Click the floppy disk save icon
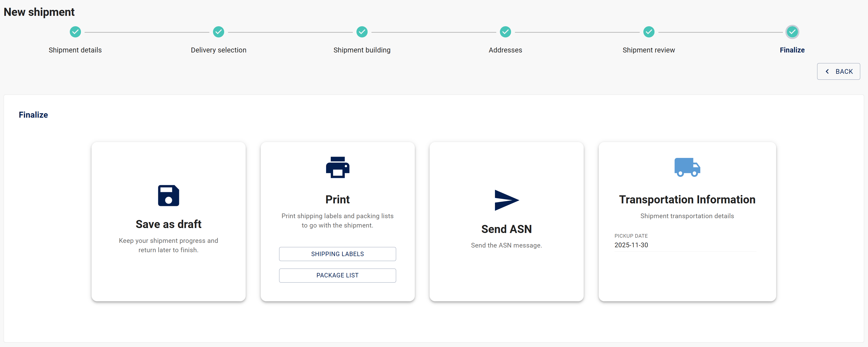 pyautogui.click(x=168, y=196)
